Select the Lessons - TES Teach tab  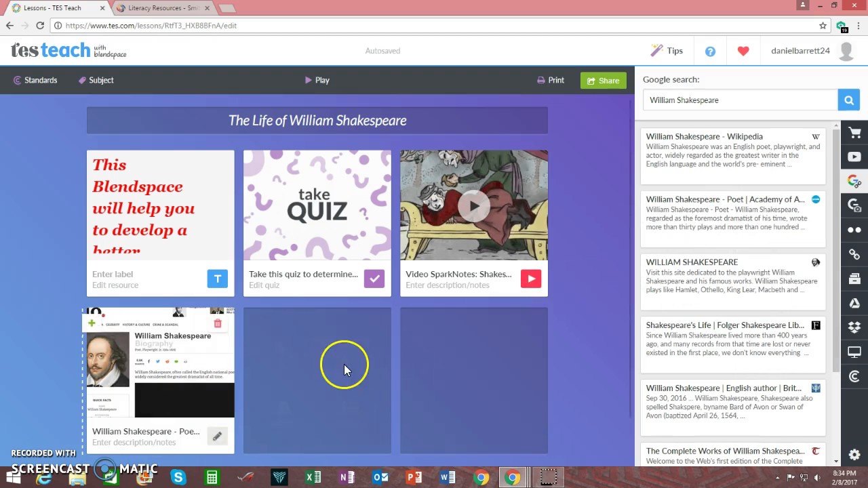click(x=54, y=8)
